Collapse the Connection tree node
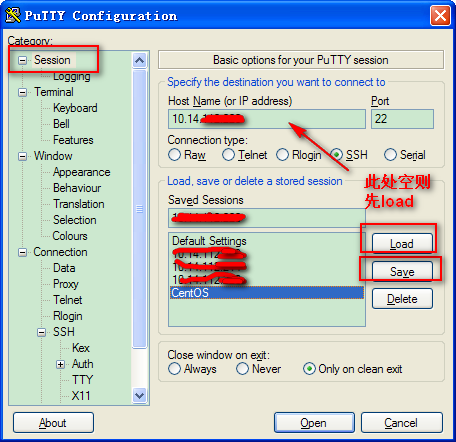 [22, 252]
